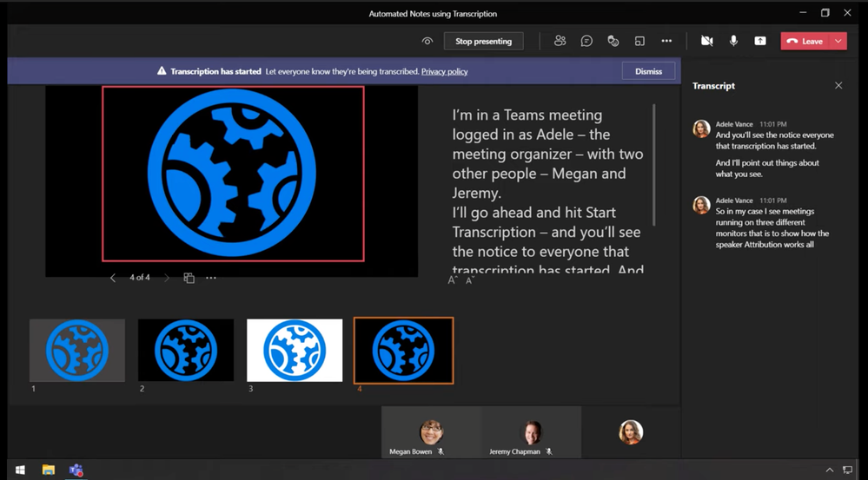Click the private view eye icon
The width and height of the screenshot is (868, 480).
point(427,41)
